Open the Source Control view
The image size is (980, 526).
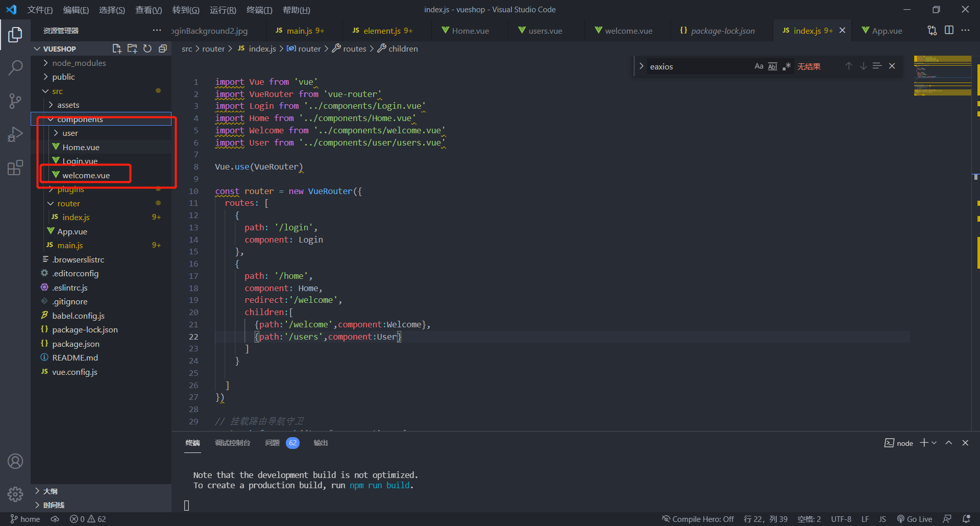15,101
